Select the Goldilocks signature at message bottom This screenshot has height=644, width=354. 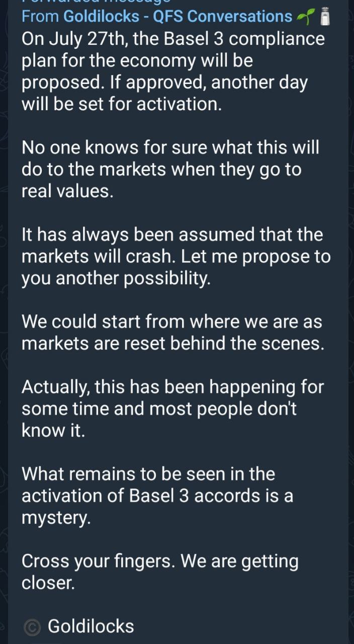(91, 626)
